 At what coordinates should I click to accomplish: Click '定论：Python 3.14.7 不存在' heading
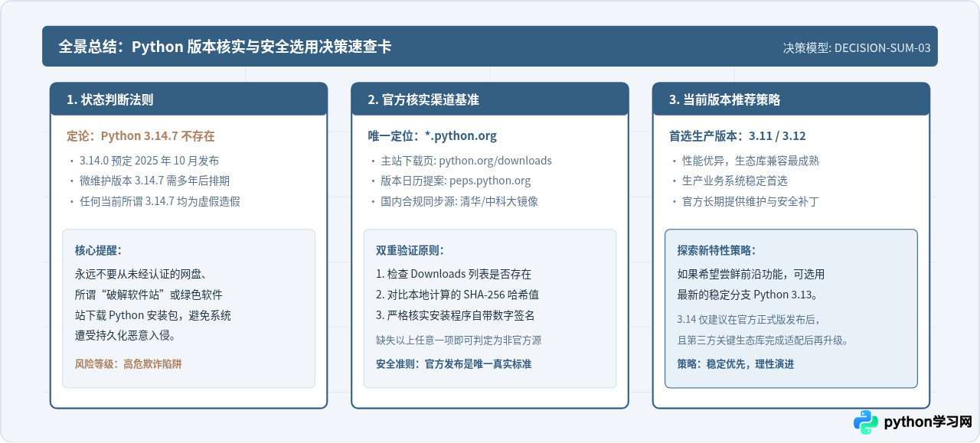[141, 136]
